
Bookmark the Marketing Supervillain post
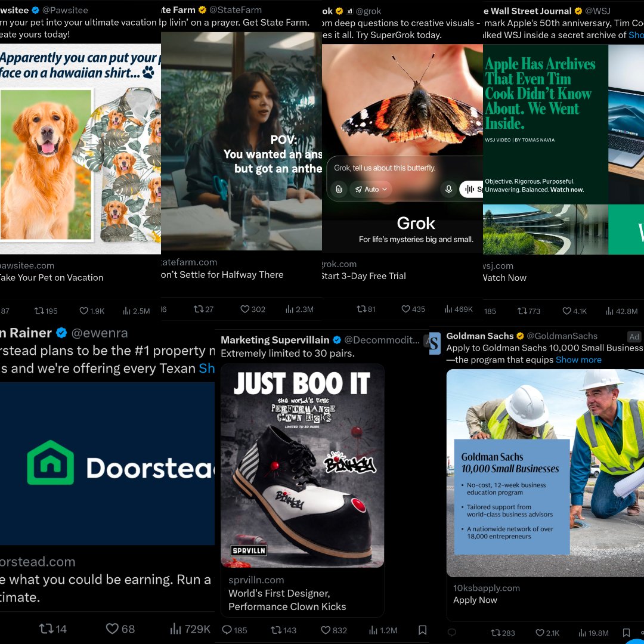422,630
